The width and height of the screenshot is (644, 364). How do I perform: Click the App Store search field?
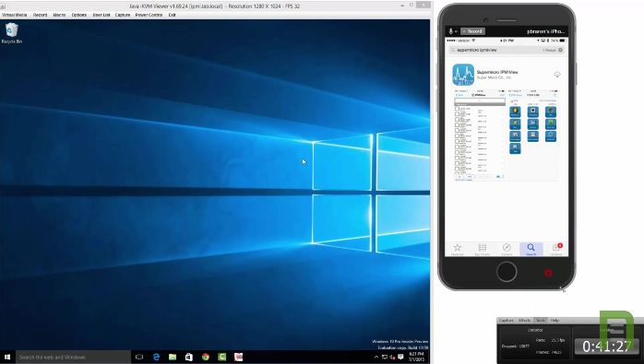pos(507,50)
